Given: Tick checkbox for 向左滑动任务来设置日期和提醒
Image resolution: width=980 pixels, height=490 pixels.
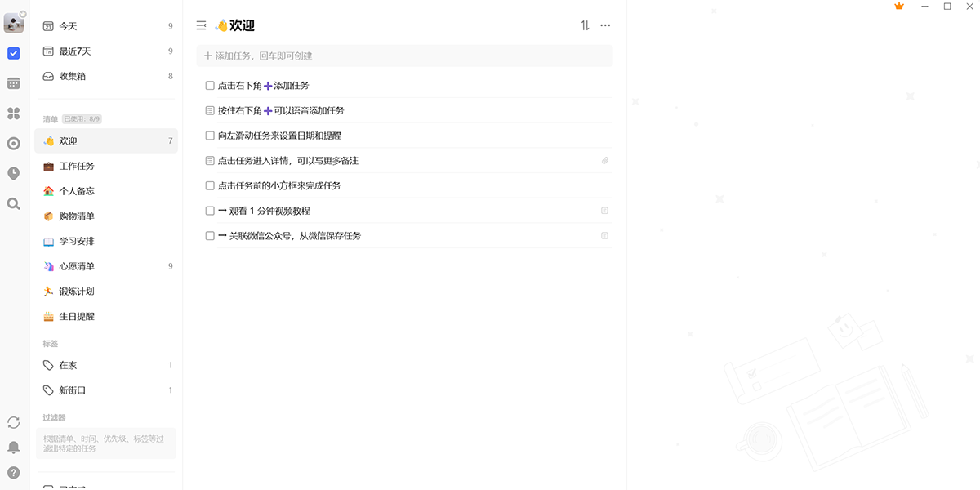Looking at the screenshot, I should click(x=210, y=136).
